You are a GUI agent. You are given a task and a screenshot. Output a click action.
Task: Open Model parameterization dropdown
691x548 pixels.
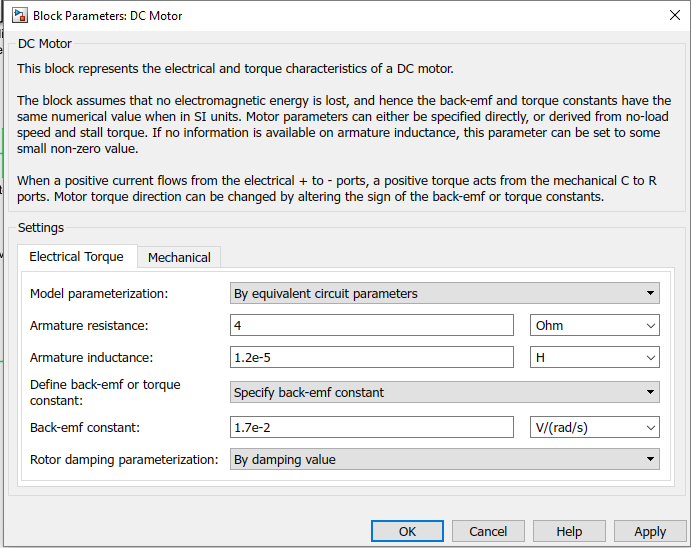pos(444,293)
